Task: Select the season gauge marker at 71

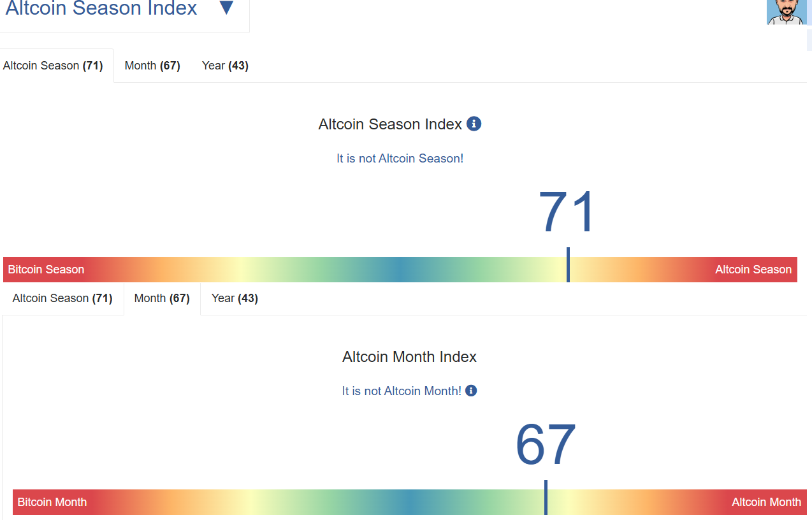Action: pyautogui.click(x=568, y=264)
